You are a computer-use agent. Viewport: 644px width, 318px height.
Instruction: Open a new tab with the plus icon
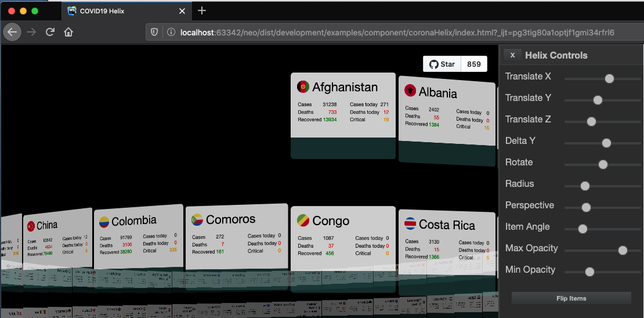coord(202,11)
